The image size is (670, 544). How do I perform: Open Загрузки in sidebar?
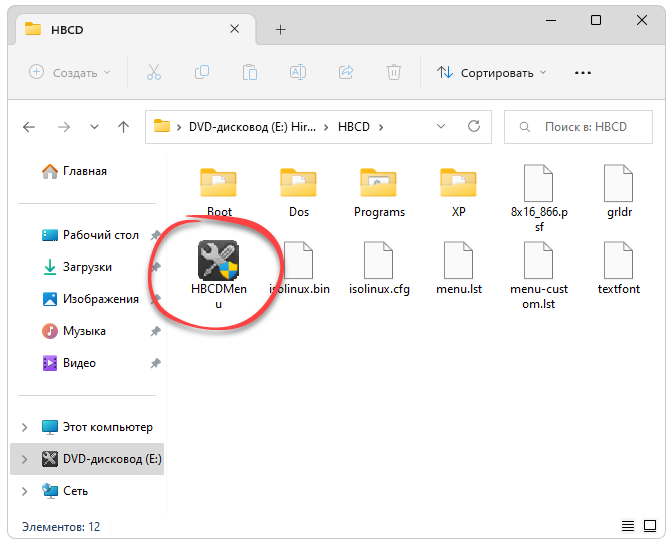pyautogui.click(x=77, y=267)
